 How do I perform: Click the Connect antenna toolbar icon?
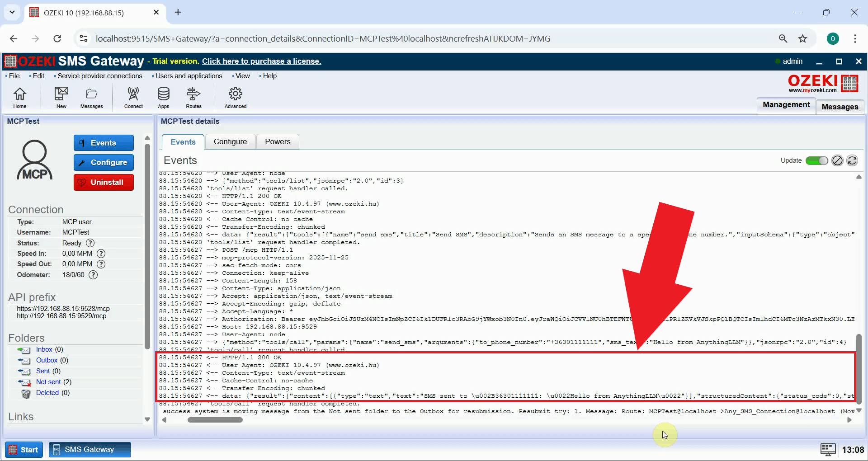pos(133,98)
